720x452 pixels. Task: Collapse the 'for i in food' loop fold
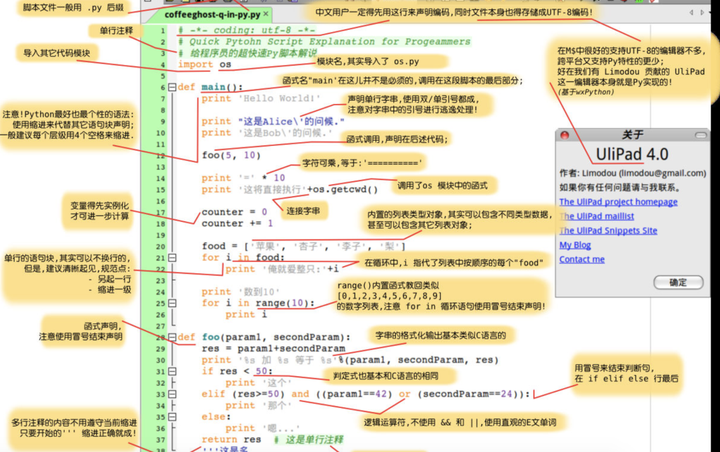tap(172, 258)
